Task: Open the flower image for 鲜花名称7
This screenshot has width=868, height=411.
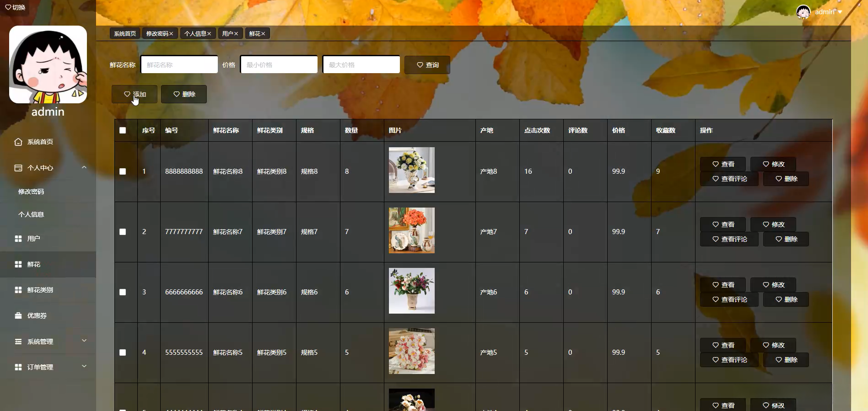Action: click(412, 230)
